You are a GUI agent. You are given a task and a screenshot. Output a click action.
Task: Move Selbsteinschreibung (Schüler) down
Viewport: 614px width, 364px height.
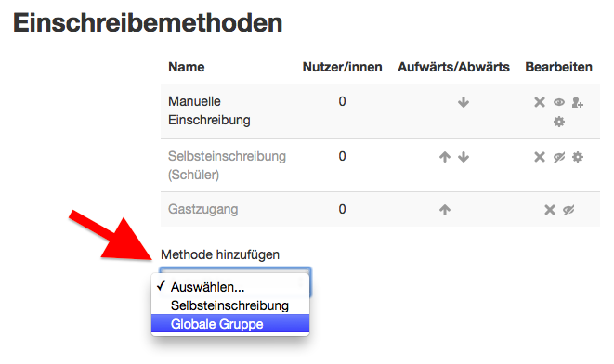(464, 157)
